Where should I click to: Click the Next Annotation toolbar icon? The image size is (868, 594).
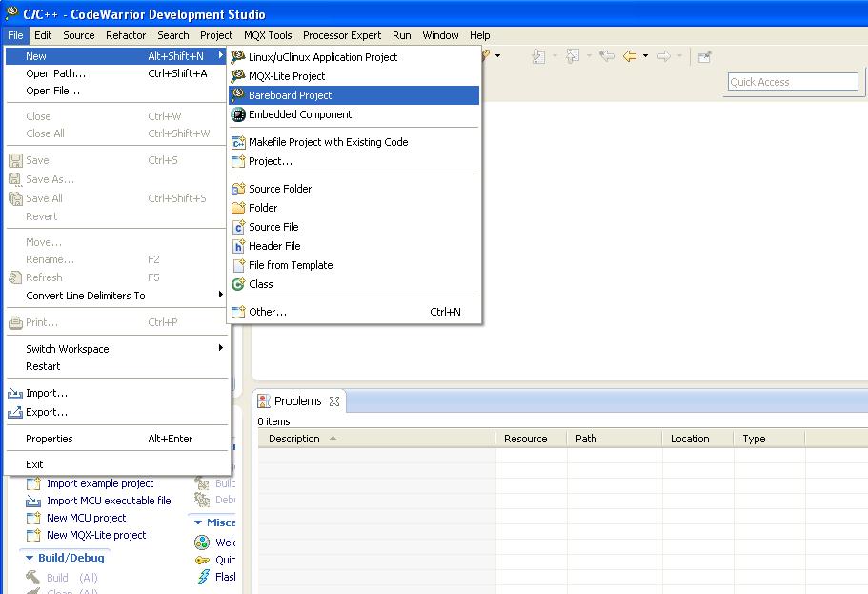coord(538,56)
